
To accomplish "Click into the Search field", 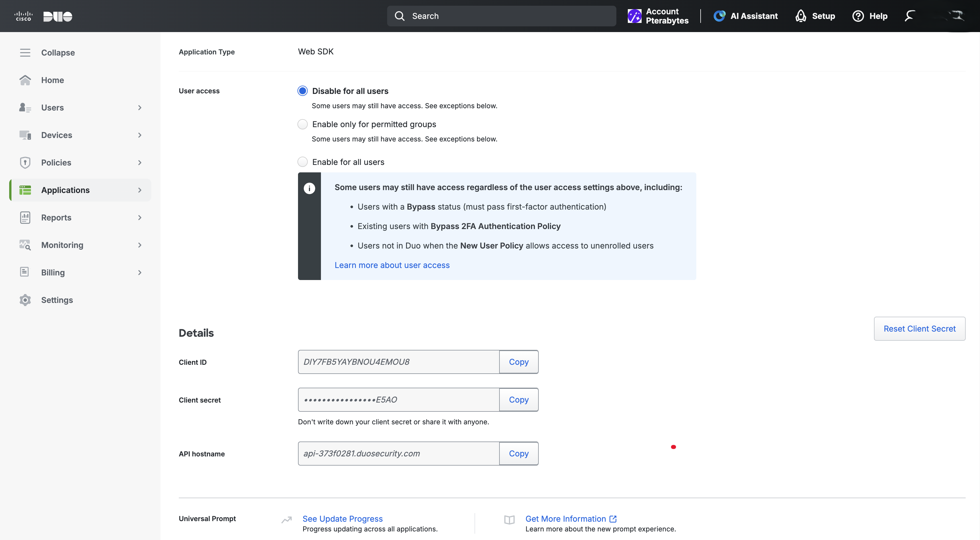I will click(x=501, y=16).
